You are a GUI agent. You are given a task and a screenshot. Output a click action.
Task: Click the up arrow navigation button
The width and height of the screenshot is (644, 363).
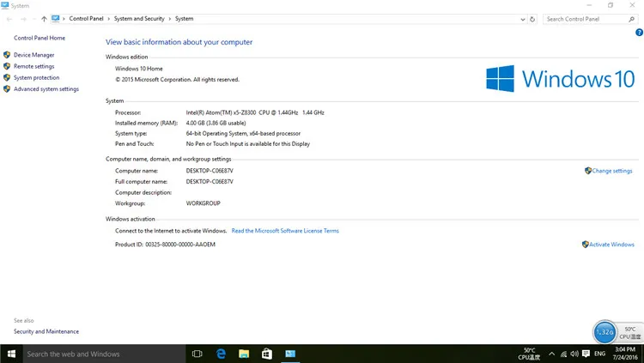point(44,19)
